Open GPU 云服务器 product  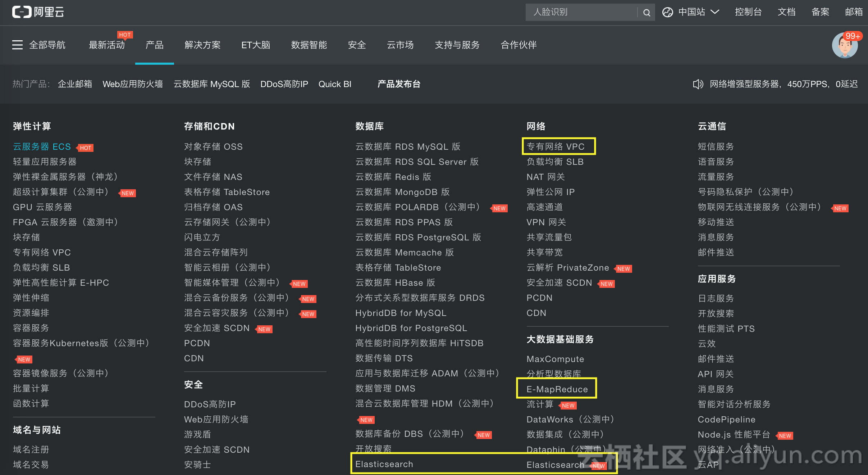(x=42, y=207)
